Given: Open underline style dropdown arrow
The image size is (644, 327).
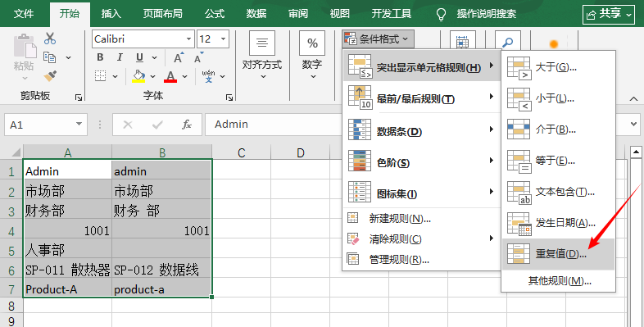Looking at the screenshot, I should click(154, 57).
